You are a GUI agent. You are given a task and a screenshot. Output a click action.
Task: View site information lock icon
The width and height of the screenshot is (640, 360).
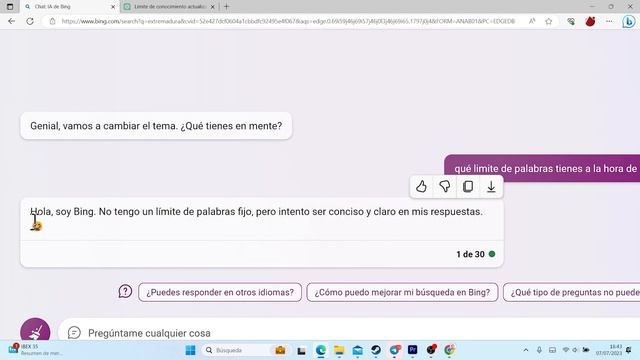tap(52, 21)
